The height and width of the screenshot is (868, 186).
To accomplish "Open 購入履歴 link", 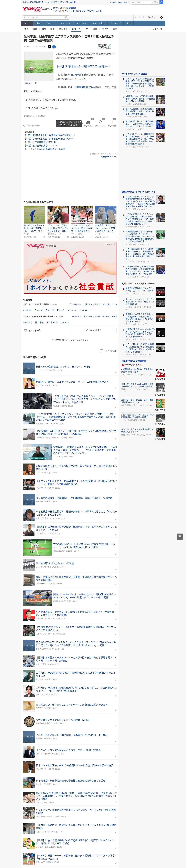I will point(152,17).
